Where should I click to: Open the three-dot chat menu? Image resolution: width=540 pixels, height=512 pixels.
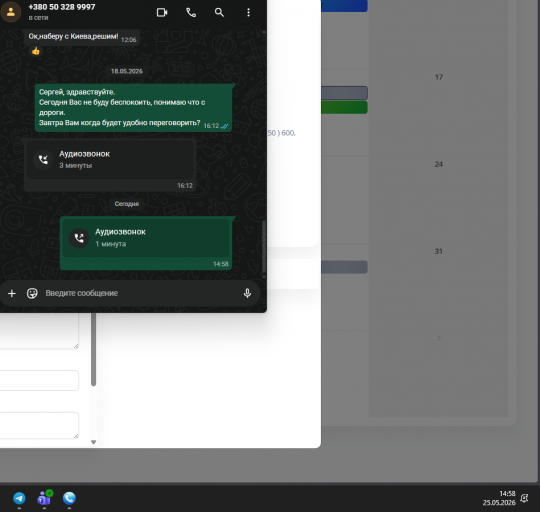point(248,13)
